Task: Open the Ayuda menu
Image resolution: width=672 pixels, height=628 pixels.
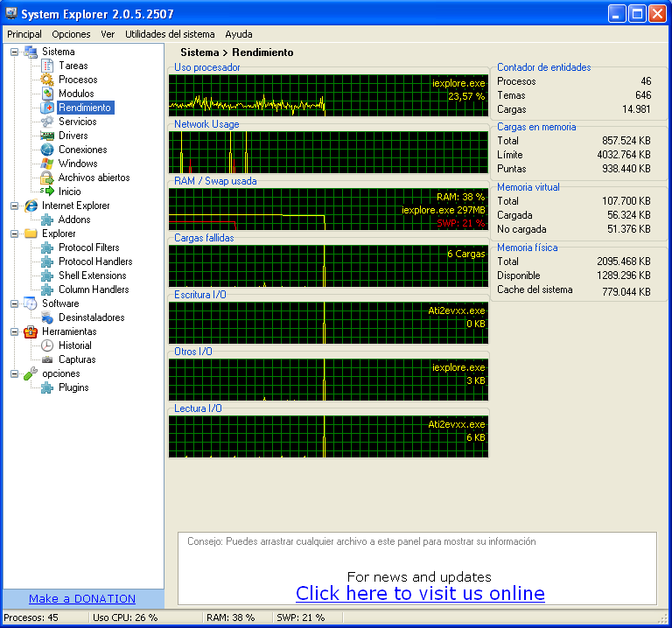Action: pos(239,34)
